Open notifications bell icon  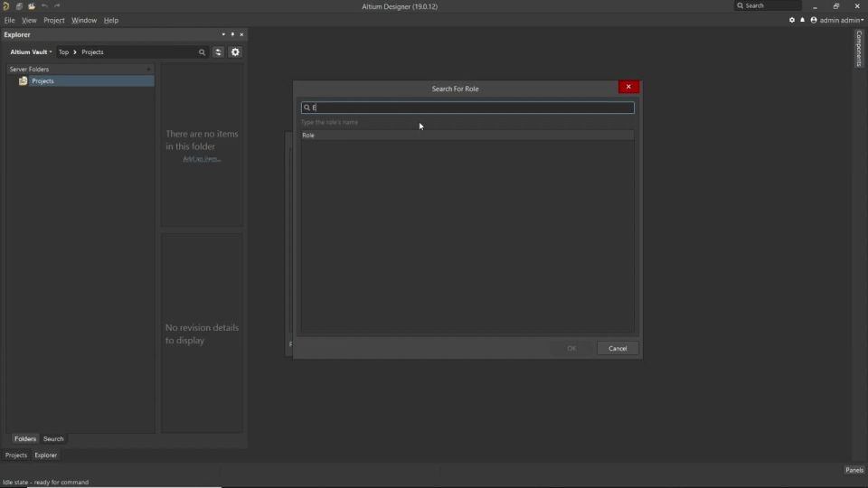tap(803, 20)
